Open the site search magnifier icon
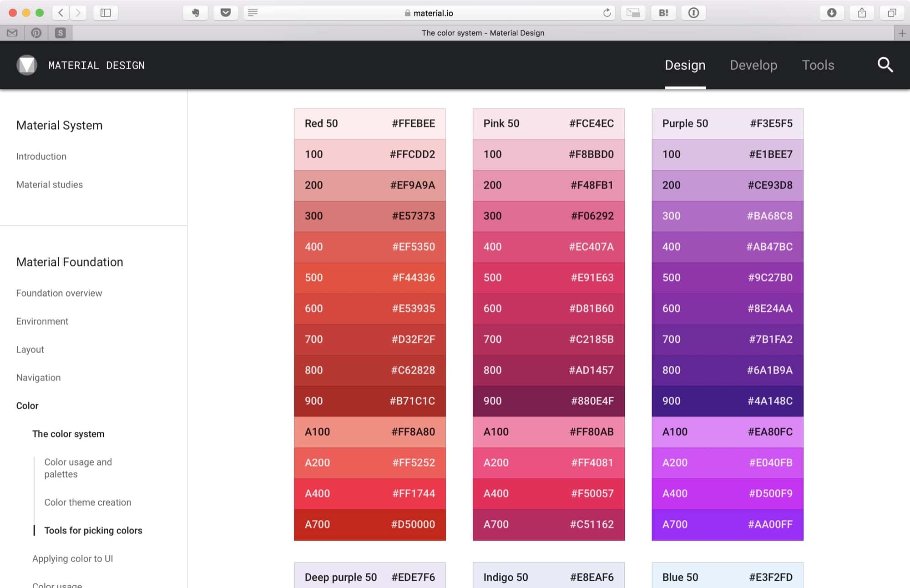This screenshot has width=910, height=588. tap(885, 65)
